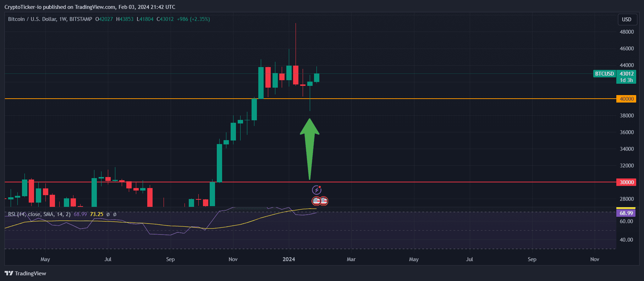Click the purple 68.99 RSI axis label
The width and height of the screenshot is (644, 281).
(x=626, y=213)
